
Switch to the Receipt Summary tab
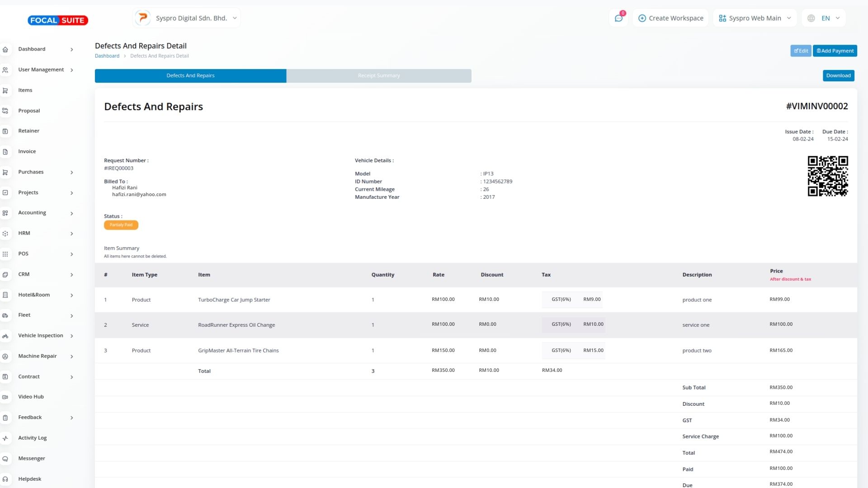(379, 75)
